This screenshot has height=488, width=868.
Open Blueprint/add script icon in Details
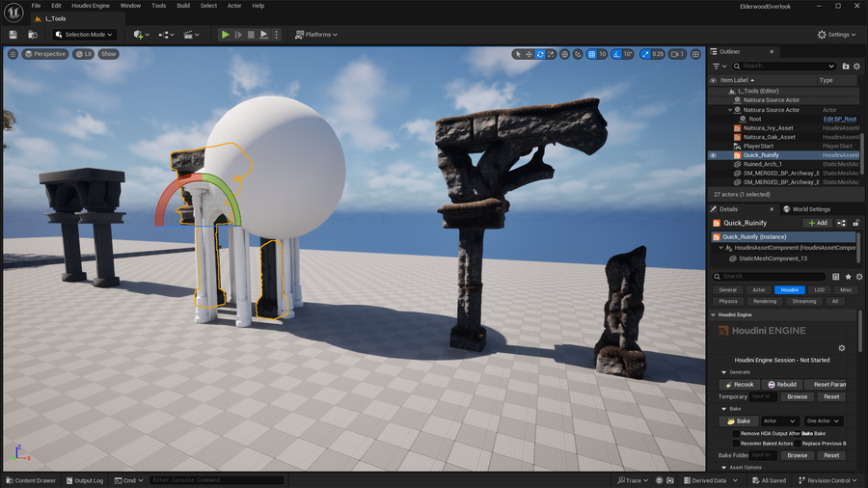tap(841, 223)
